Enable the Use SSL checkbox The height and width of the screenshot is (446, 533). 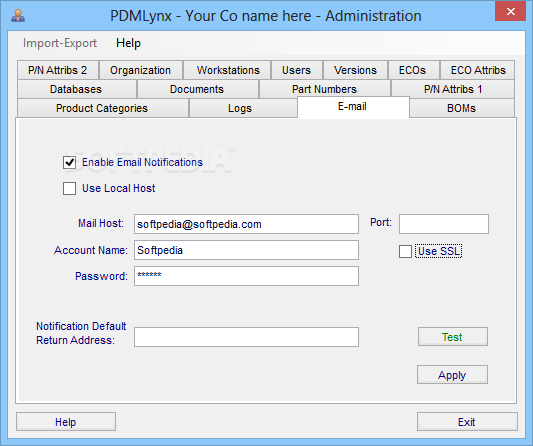[405, 252]
